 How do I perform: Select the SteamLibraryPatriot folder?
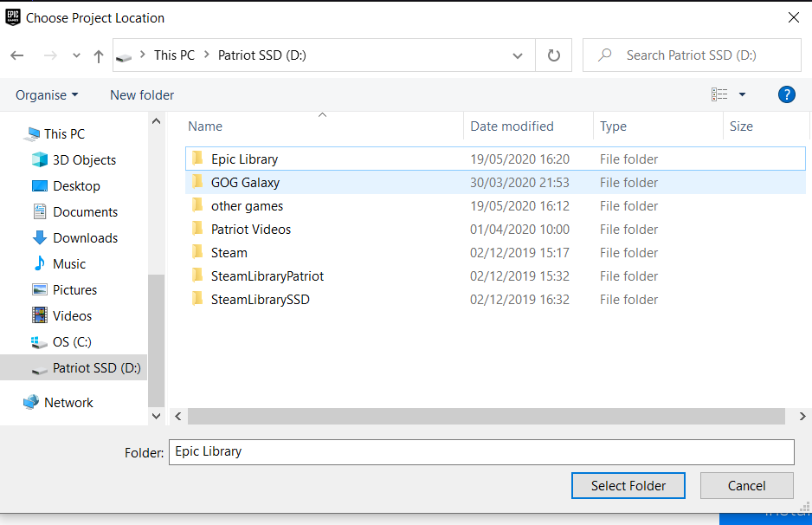point(495,275)
